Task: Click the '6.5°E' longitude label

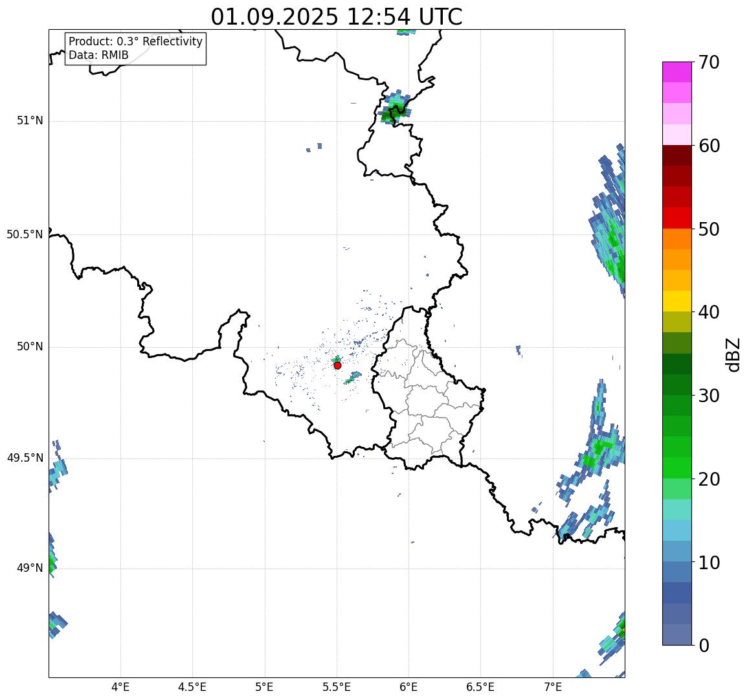Action: click(480, 687)
